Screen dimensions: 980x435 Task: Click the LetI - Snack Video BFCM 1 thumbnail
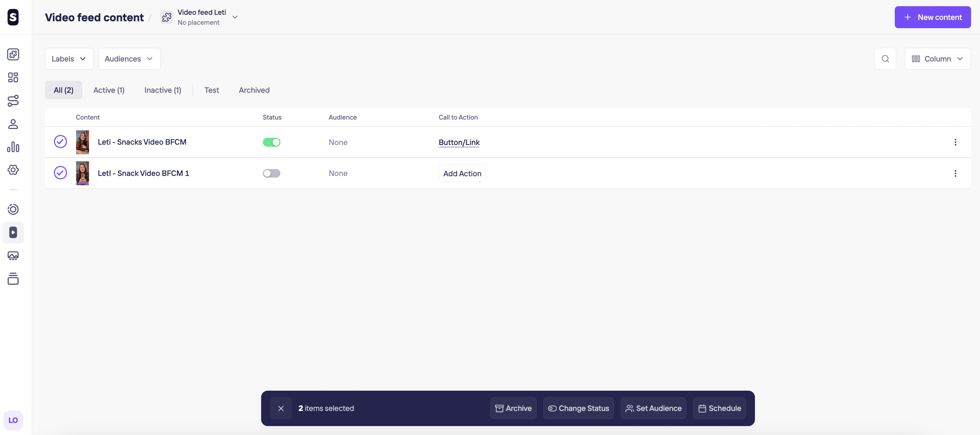82,174
